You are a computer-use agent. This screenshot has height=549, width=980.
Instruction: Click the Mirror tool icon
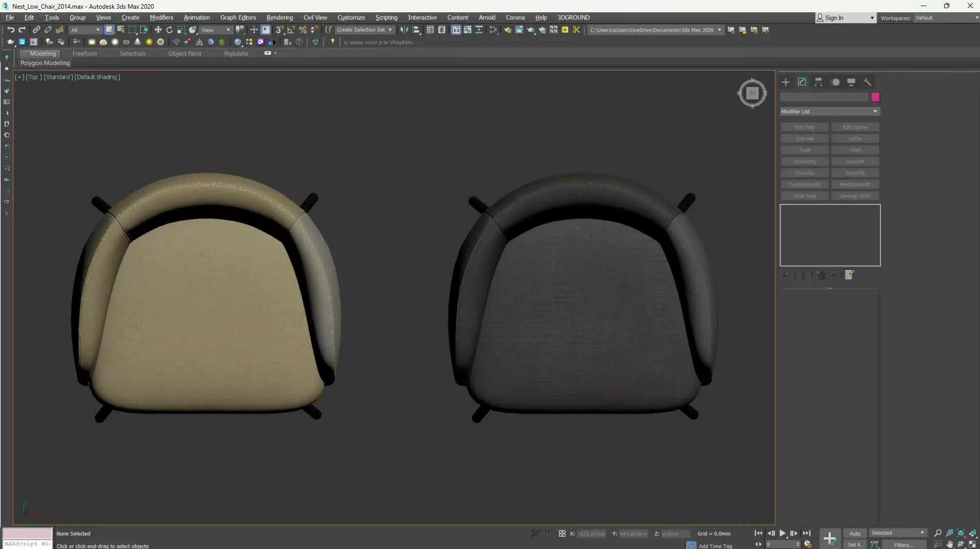point(404,30)
